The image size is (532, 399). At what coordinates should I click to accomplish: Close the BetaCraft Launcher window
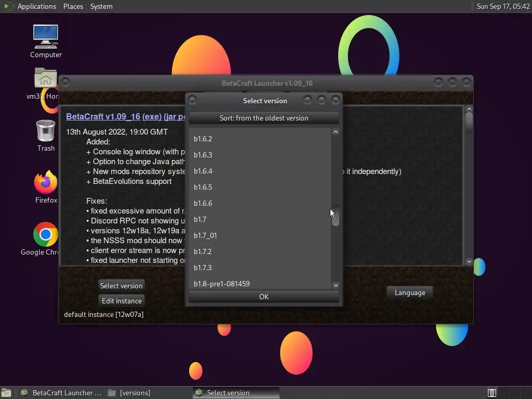466,82
